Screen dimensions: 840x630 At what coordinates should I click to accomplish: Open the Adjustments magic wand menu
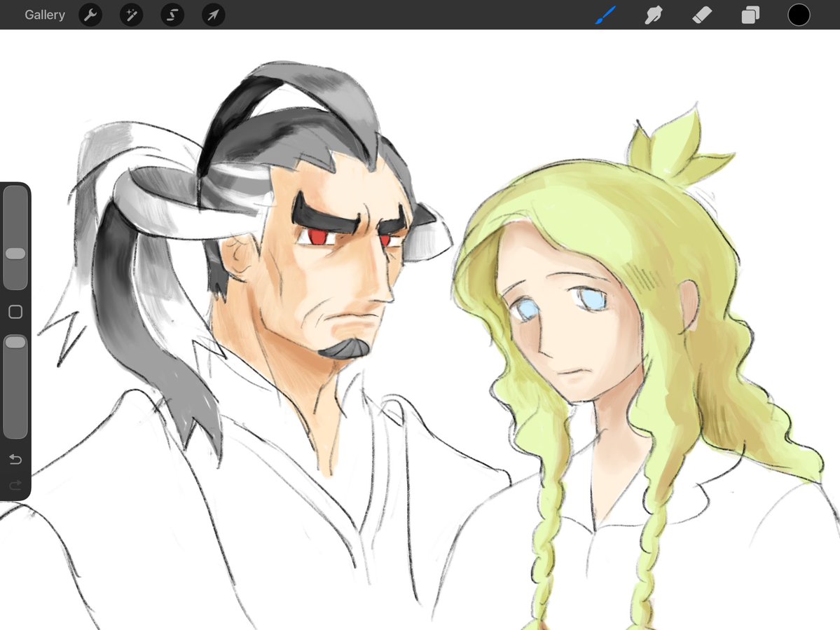(131, 15)
